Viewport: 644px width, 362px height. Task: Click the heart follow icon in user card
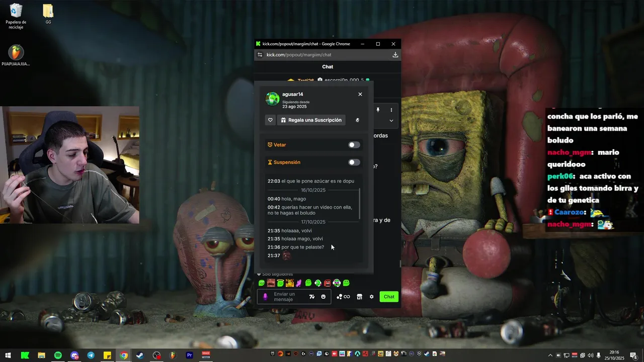pos(270,120)
